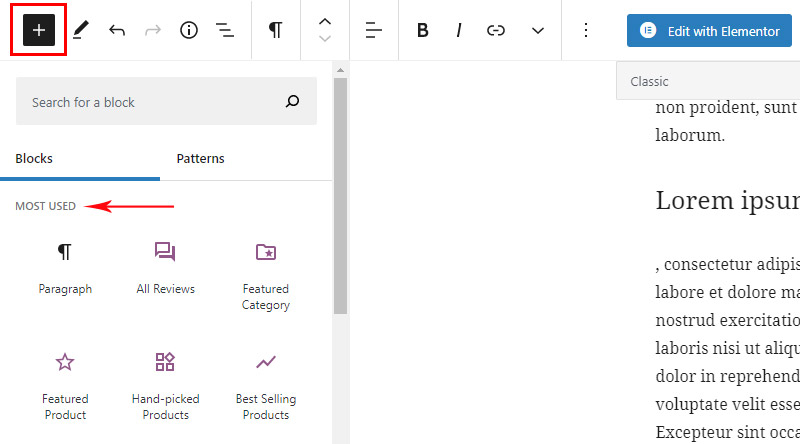Change block type via paragraph icon
The height and width of the screenshot is (444, 800).
coord(276,30)
